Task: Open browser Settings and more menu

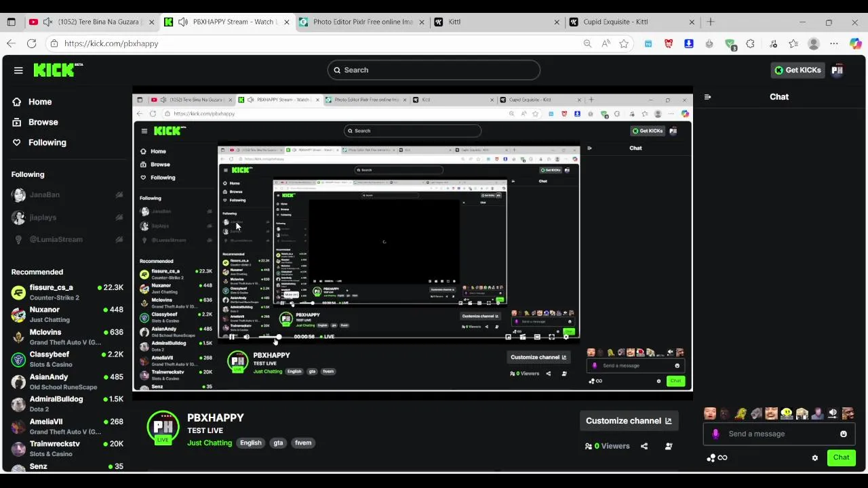Action: [x=834, y=43]
